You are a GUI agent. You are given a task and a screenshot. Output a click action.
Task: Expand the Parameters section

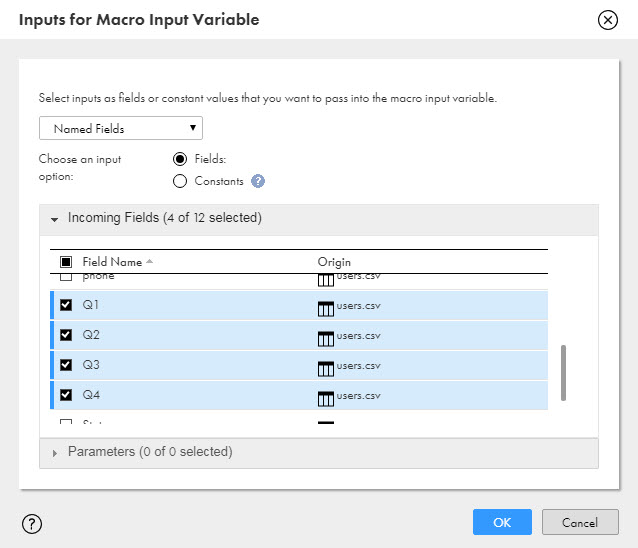[55, 453]
